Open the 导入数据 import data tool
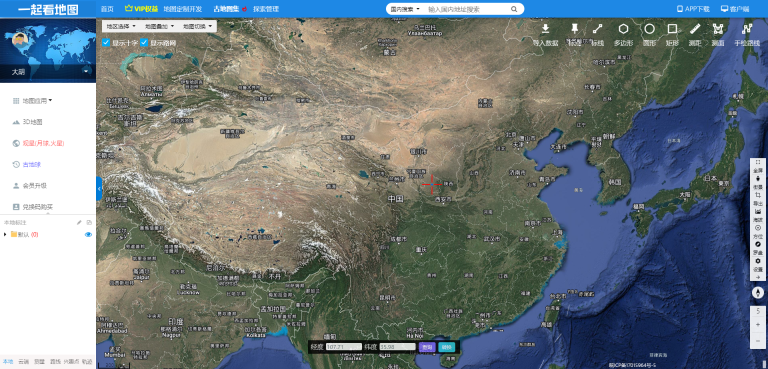 [x=545, y=35]
